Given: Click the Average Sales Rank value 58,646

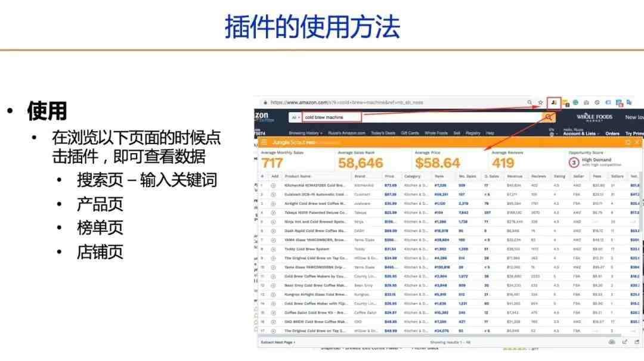Looking at the screenshot, I should pyautogui.click(x=361, y=163).
